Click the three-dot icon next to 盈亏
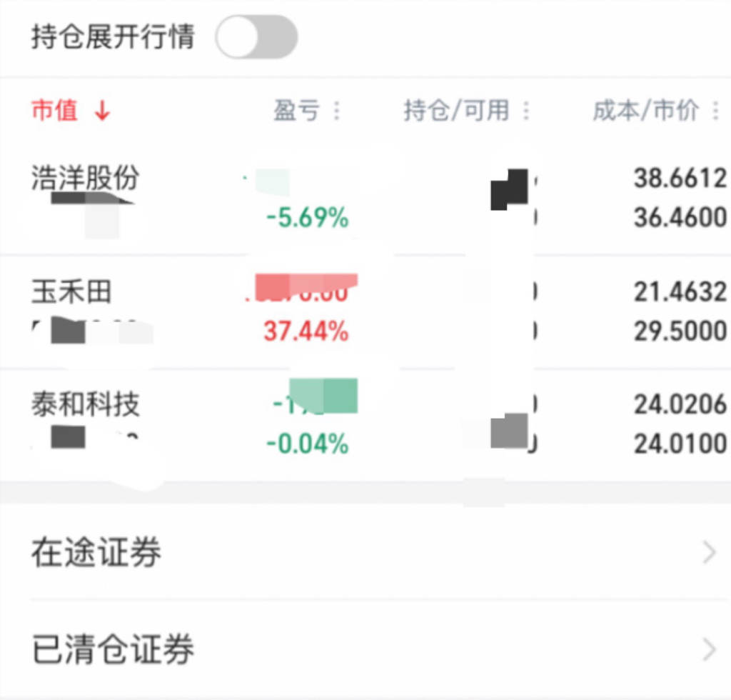 [x=337, y=111]
